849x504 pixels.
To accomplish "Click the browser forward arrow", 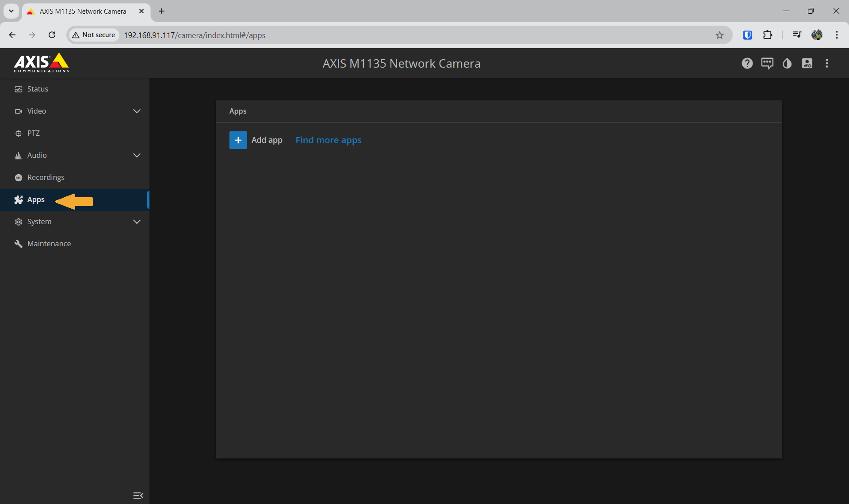I will tap(32, 35).
